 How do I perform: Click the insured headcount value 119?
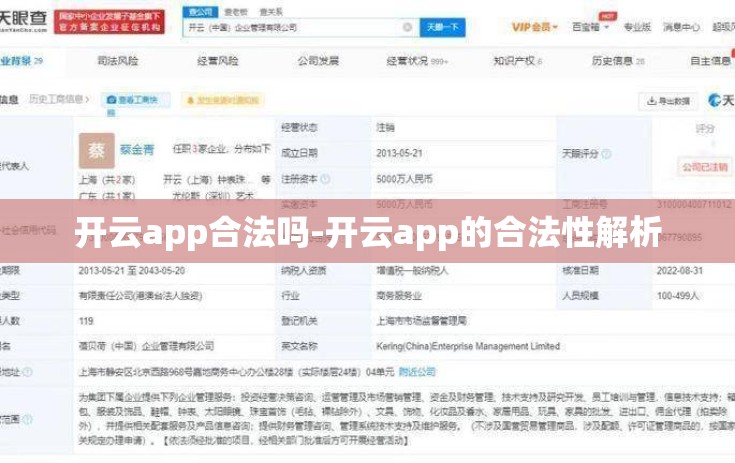[86, 321]
